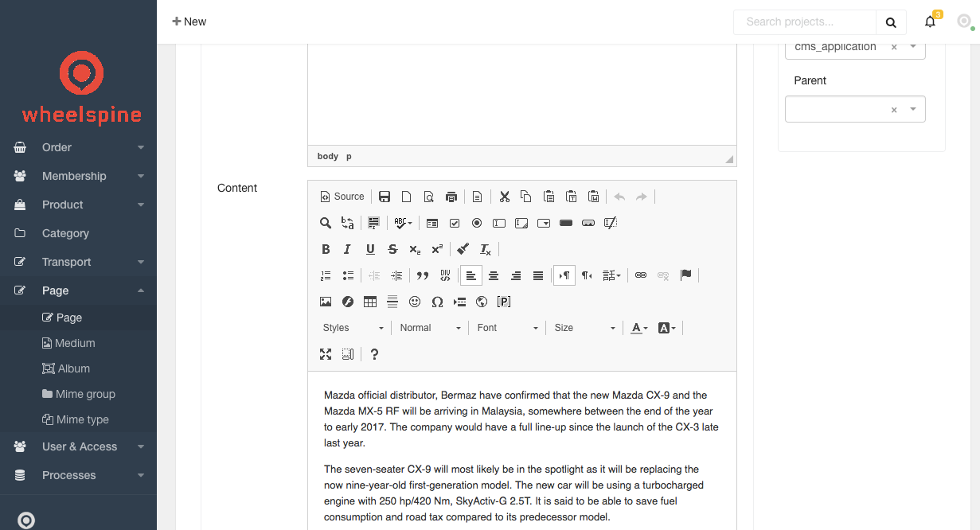Viewport: 980px width, 530px height.
Task: Expand the Parent select box
Action: point(913,109)
